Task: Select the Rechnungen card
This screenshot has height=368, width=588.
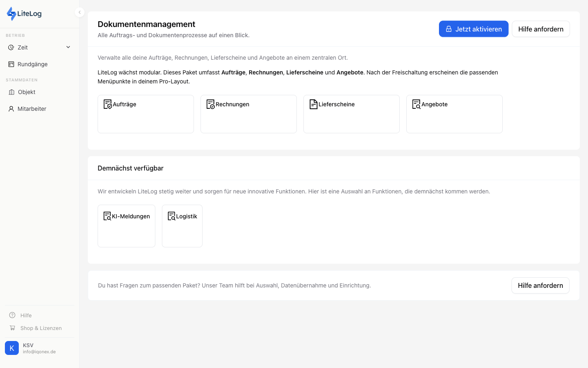Action: click(x=249, y=114)
